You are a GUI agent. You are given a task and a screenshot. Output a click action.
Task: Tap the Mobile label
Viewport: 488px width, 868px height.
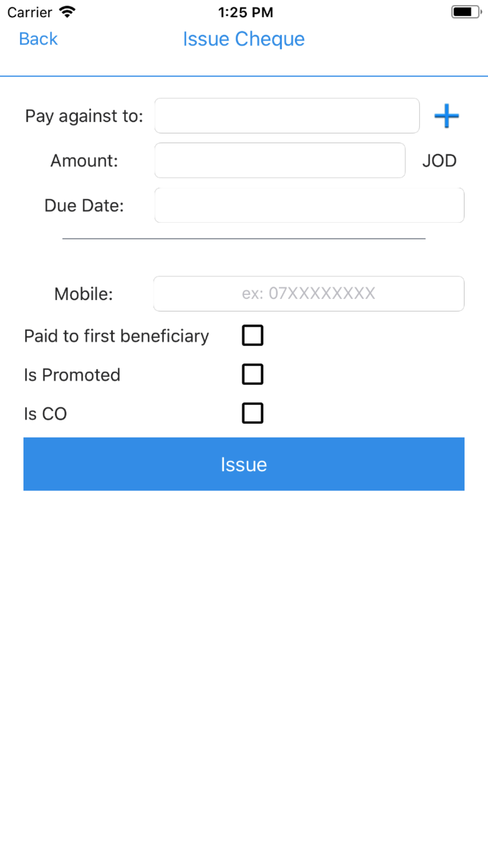pyautogui.click(x=84, y=294)
